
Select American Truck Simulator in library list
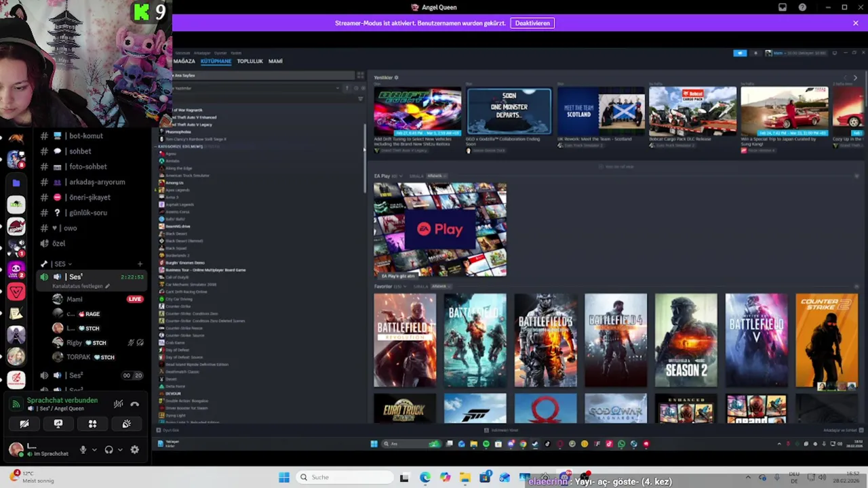(x=187, y=176)
